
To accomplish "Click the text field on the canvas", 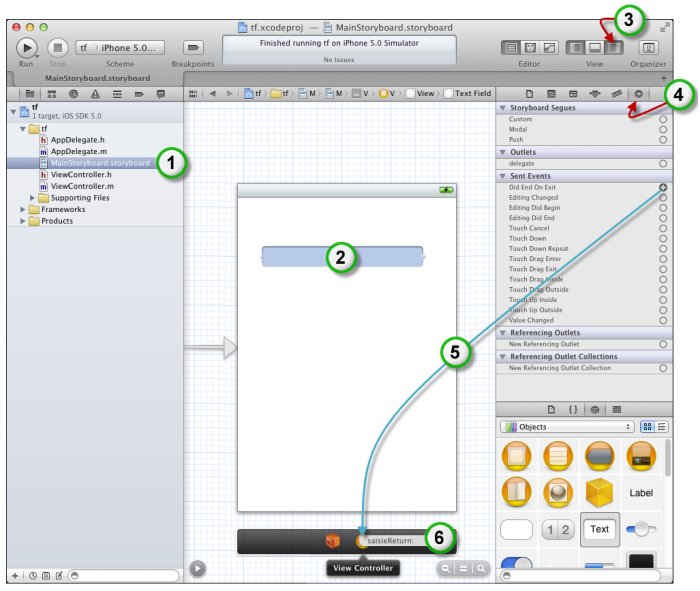I will pyautogui.click(x=342, y=256).
